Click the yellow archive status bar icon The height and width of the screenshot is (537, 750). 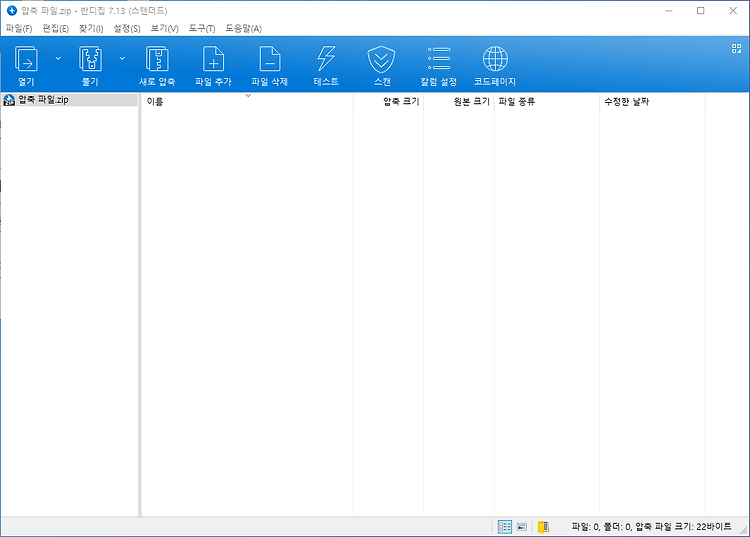543,527
